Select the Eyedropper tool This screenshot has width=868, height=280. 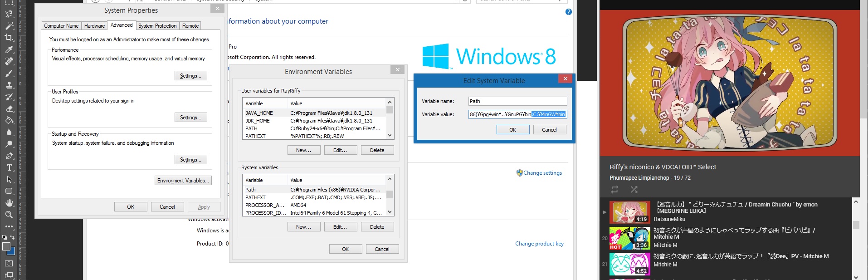pyautogui.click(x=9, y=49)
